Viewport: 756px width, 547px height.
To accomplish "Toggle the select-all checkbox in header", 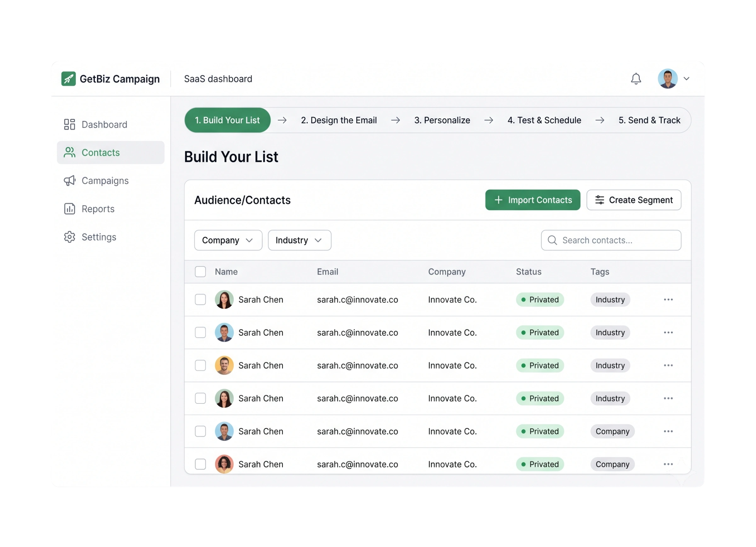I will coord(200,272).
